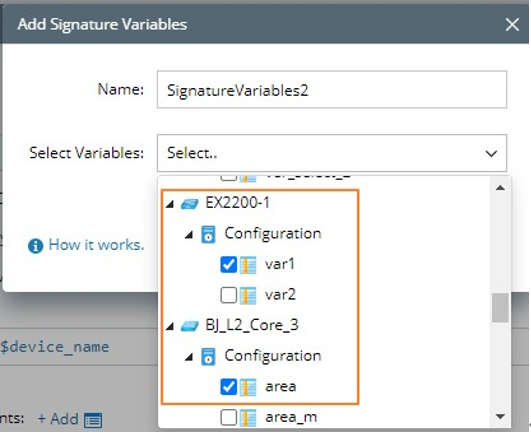Click the table icon beside var2

(248, 296)
